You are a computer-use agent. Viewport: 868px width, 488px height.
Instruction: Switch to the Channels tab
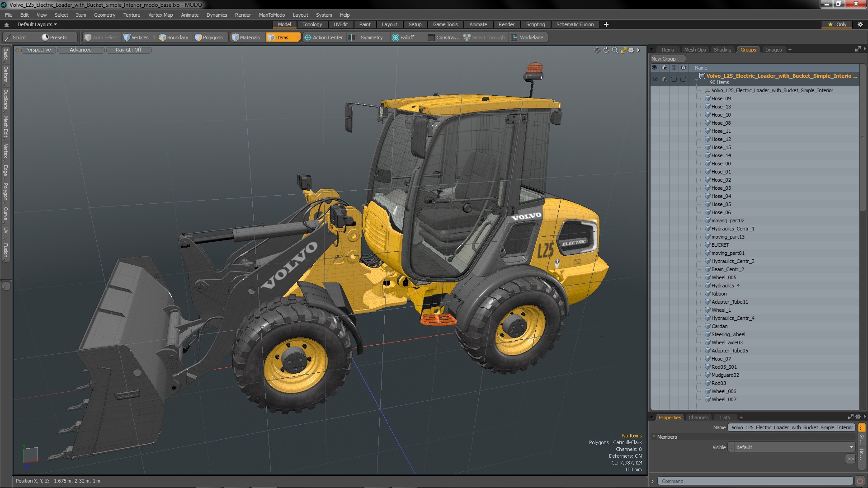pos(698,418)
